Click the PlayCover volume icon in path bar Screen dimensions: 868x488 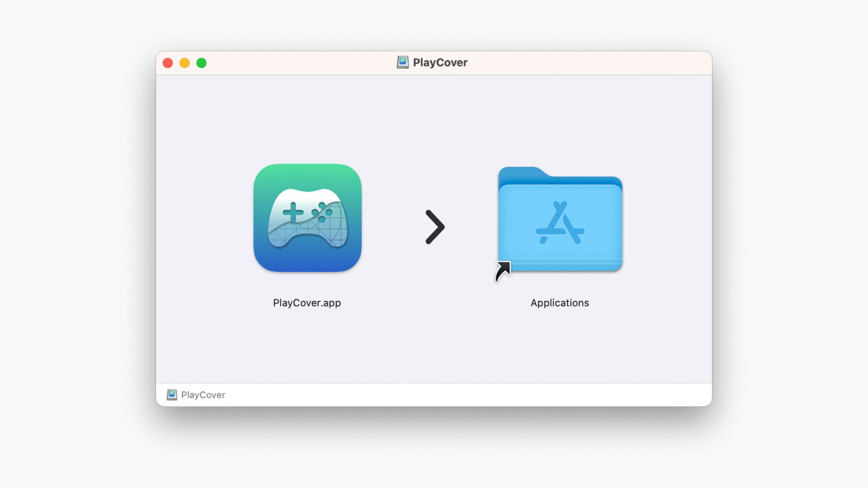[172, 395]
